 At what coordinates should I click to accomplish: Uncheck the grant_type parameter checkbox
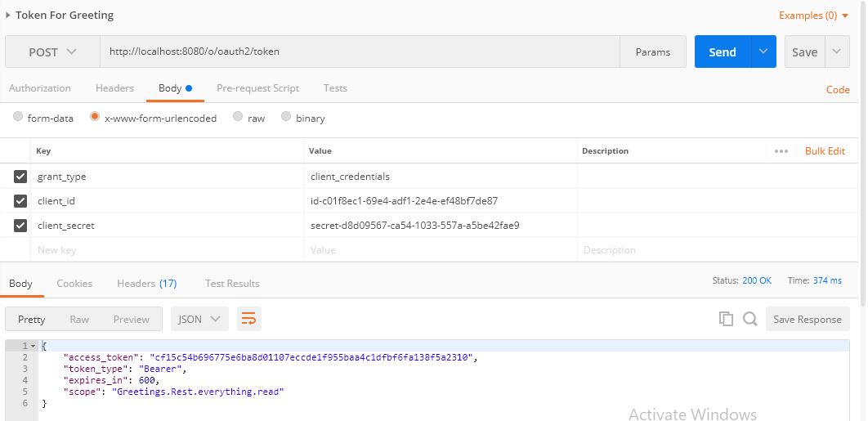point(20,177)
